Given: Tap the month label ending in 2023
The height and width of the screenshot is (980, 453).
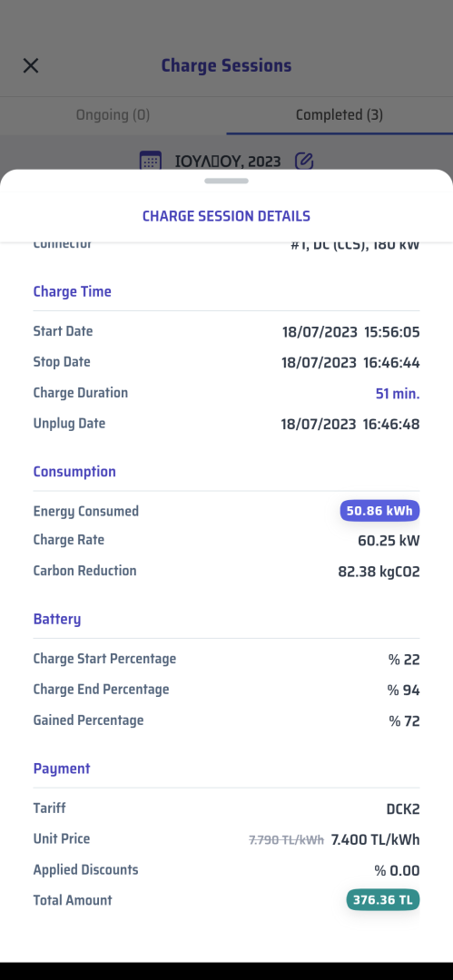Looking at the screenshot, I should [x=228, y=162].
